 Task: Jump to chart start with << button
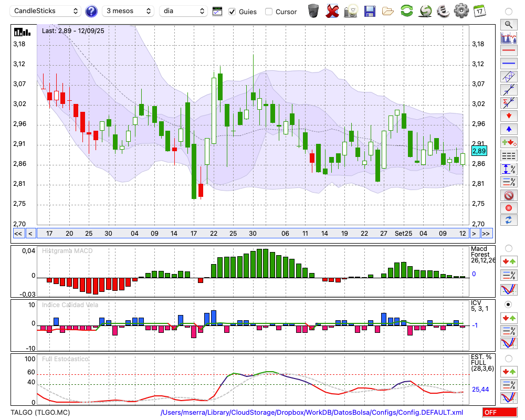(x=18, y=234)
